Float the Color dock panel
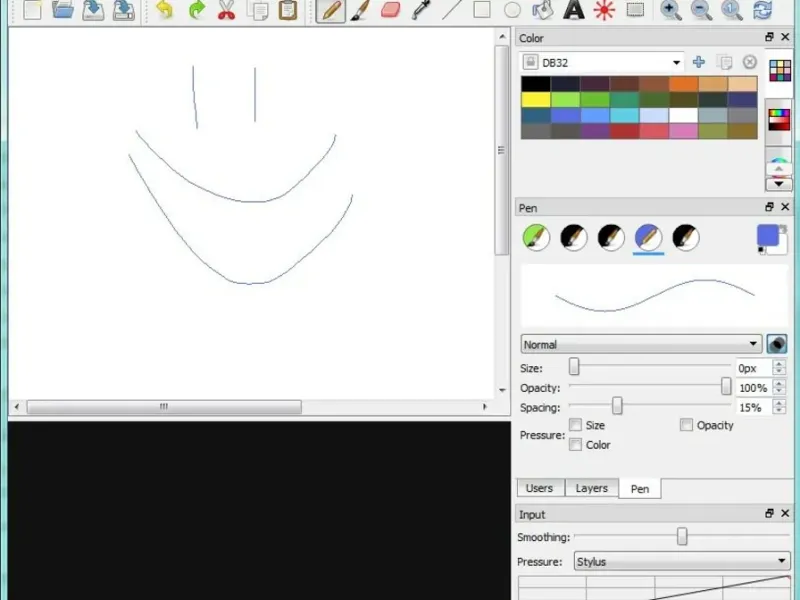The height and width of the screenshot is (600, 800). click(x=769, y=37)
